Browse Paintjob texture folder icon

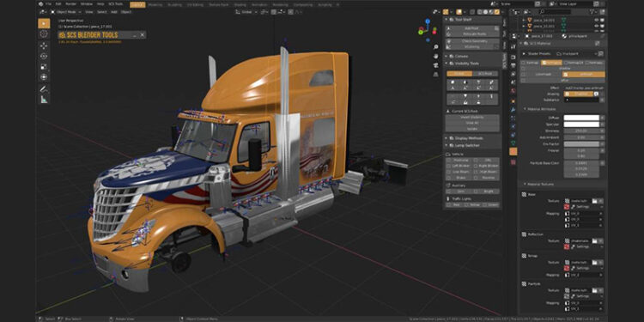click(595, 290)
